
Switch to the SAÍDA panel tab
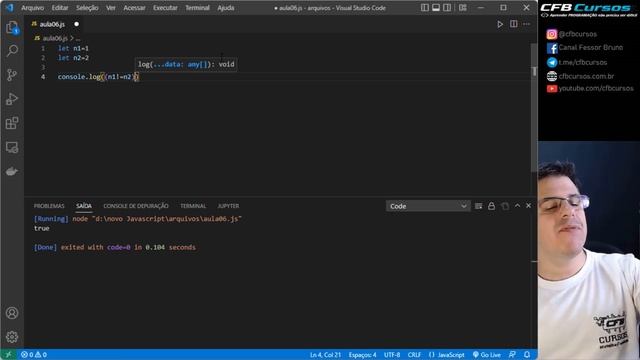[x=84, y=206]
